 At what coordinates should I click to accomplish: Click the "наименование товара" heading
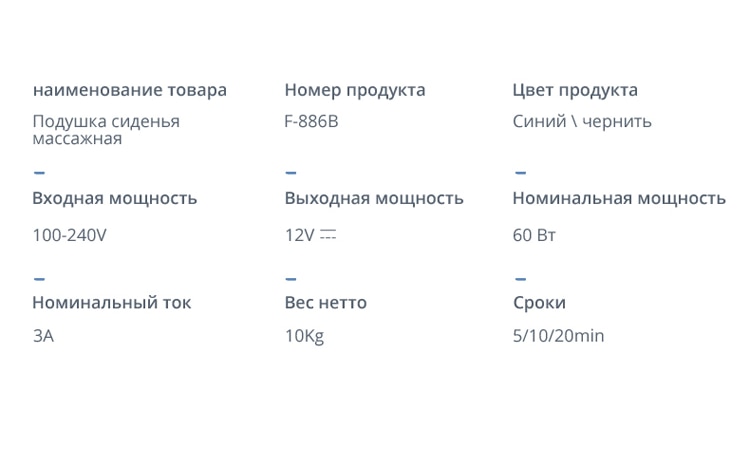130,90
